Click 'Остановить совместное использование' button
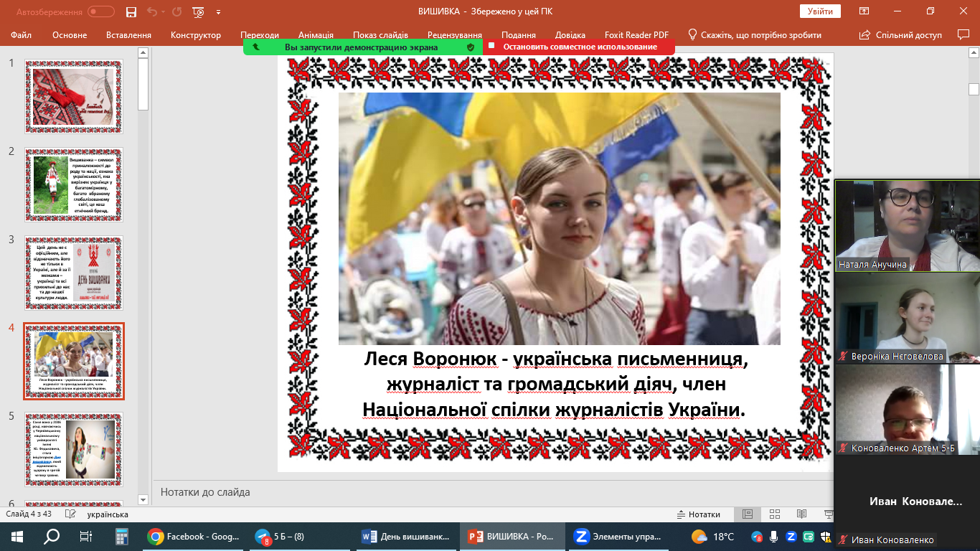The image size is (980, 551). 580,47
